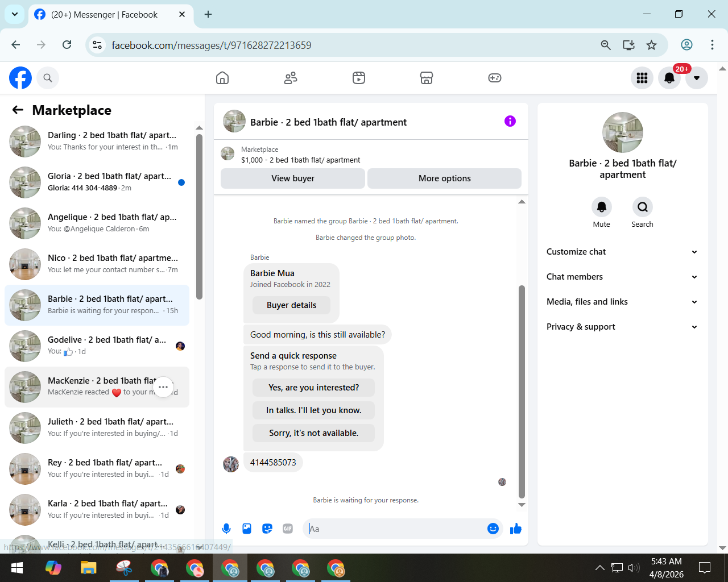The width and height of the screenshot is (728, 582).
Task: Attach a photo using image icon
Action: click(247, 529)
